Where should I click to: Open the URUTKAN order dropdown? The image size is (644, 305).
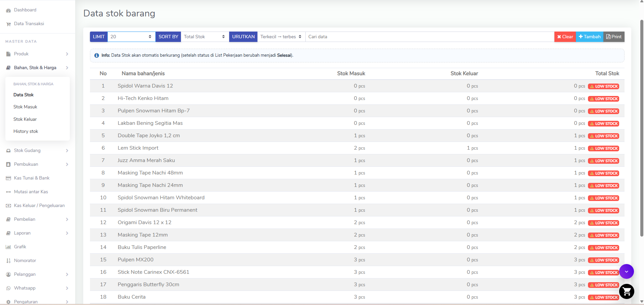(281, 37)
